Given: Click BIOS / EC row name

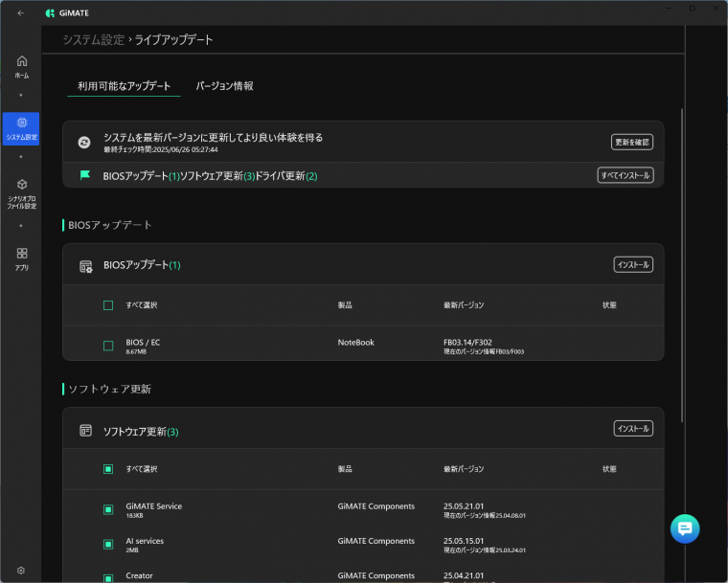Looking at the screenshot, I should coord(143,342).
